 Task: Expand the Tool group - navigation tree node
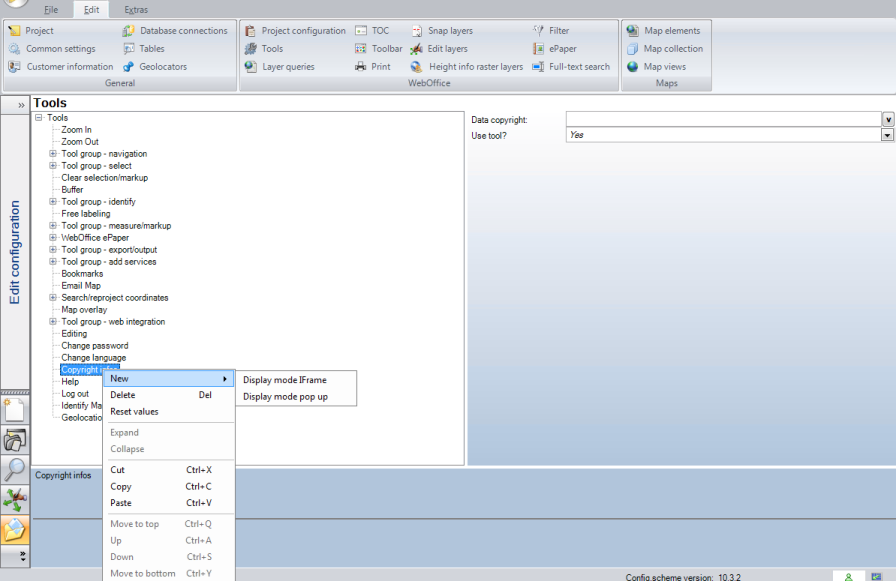click(53, 153)
